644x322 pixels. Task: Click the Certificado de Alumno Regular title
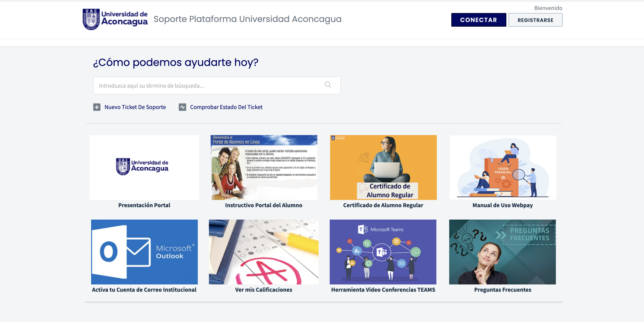(x=383, y=205)
